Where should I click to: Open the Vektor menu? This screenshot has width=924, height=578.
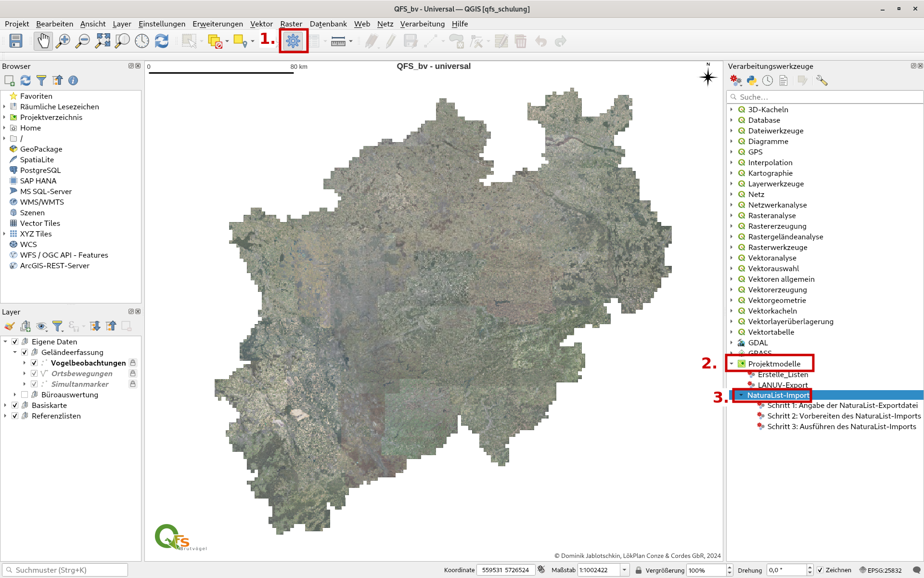(261, 24)
